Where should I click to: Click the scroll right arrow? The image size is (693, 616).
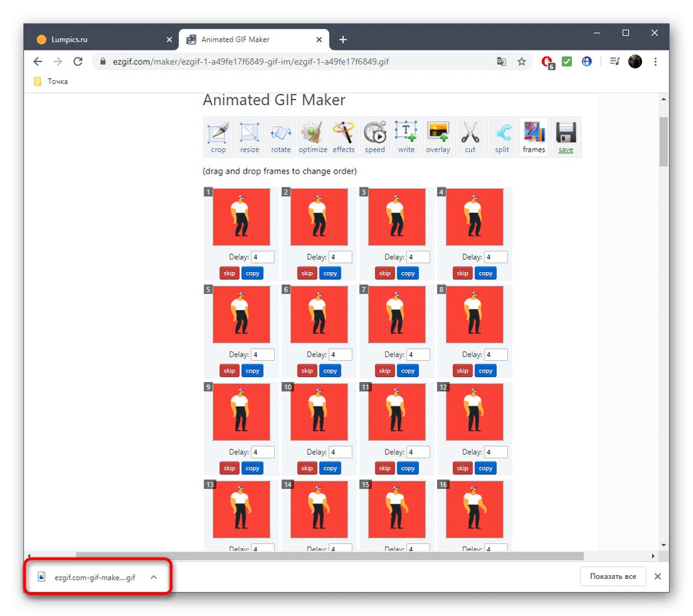[653, 556]
